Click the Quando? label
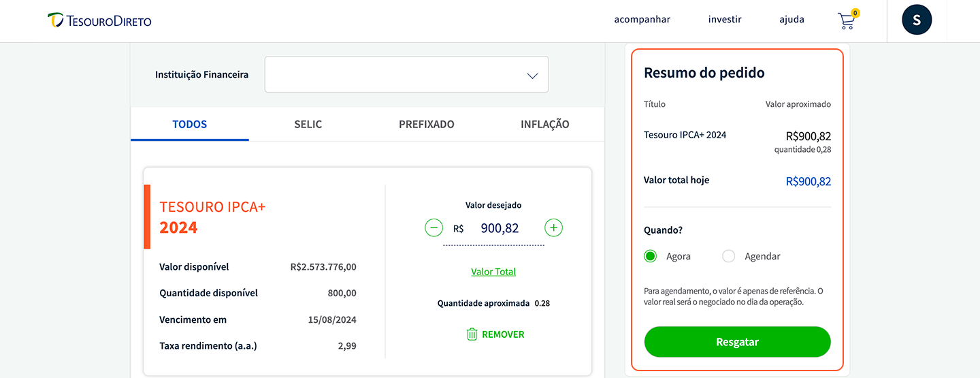 (x=663, y=230)
